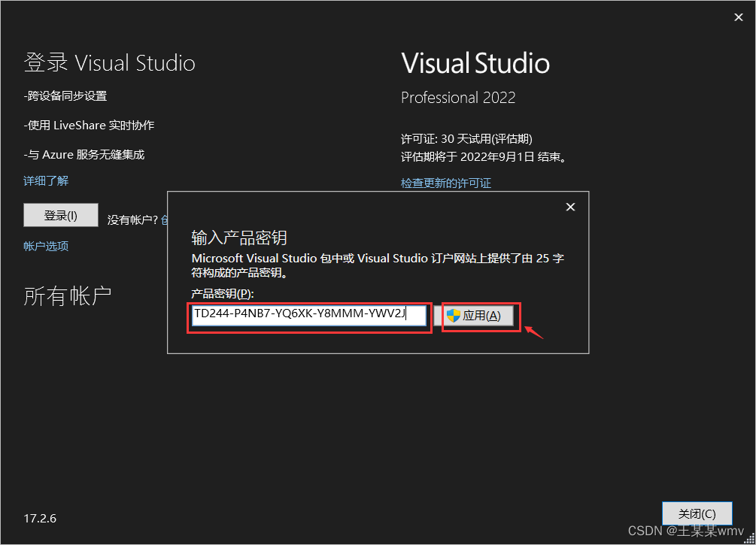Screen dimensions: 756x545
Task: Click 检查更新的许可证 to check license updates
Action: click(x=446, y=183)
